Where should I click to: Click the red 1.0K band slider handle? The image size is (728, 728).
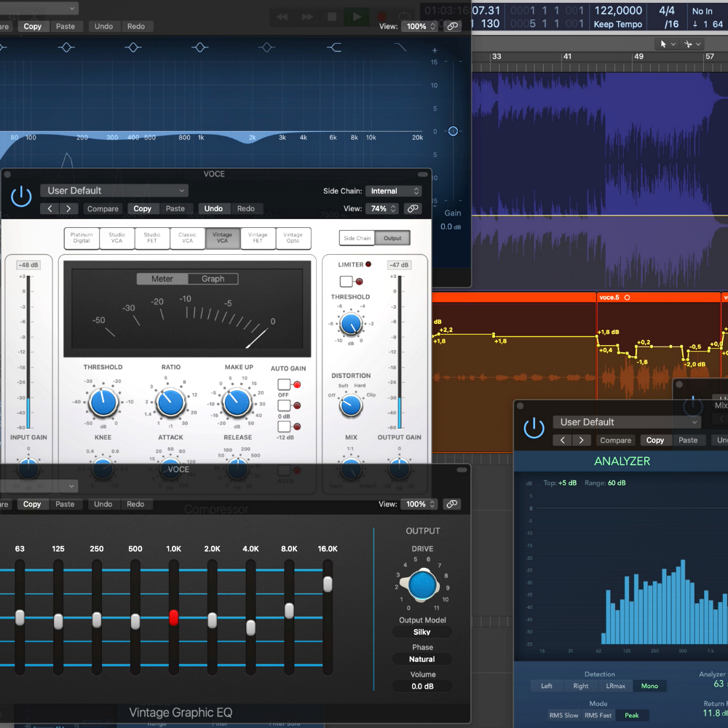(x=174, y=617)
